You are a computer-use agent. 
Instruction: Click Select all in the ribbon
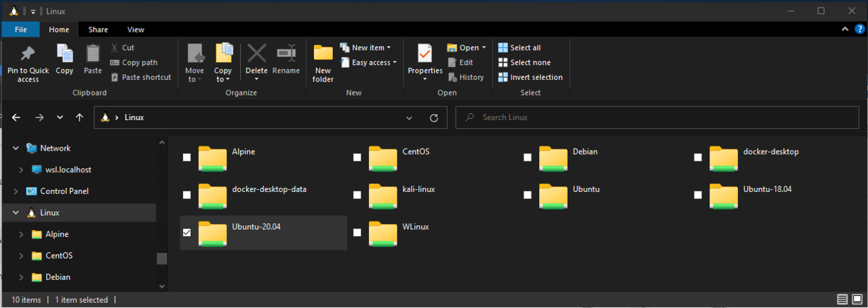click(x=519, y=47)
